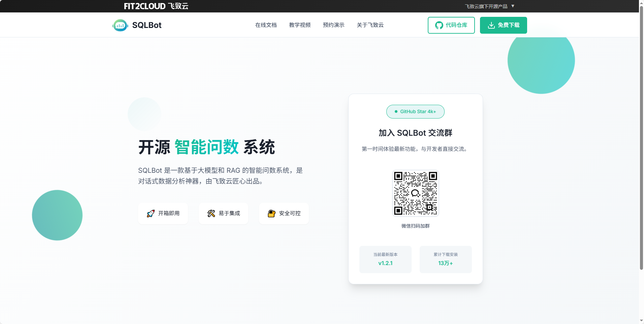Click the download arrow icon
Image resolution: width=644 pixels, height=324 pixels.
click(x=491, y=25)
